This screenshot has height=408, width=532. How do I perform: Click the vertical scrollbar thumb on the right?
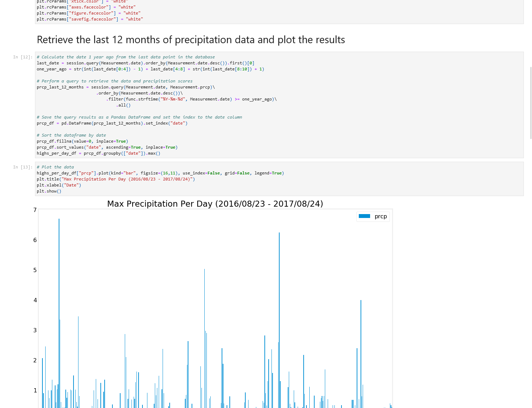click(531, 103)
